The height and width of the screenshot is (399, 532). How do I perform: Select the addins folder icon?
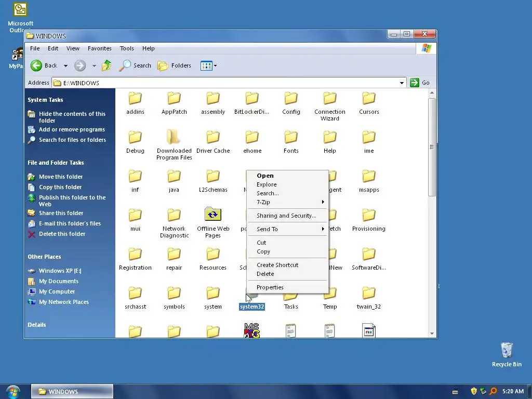[135, 98]
